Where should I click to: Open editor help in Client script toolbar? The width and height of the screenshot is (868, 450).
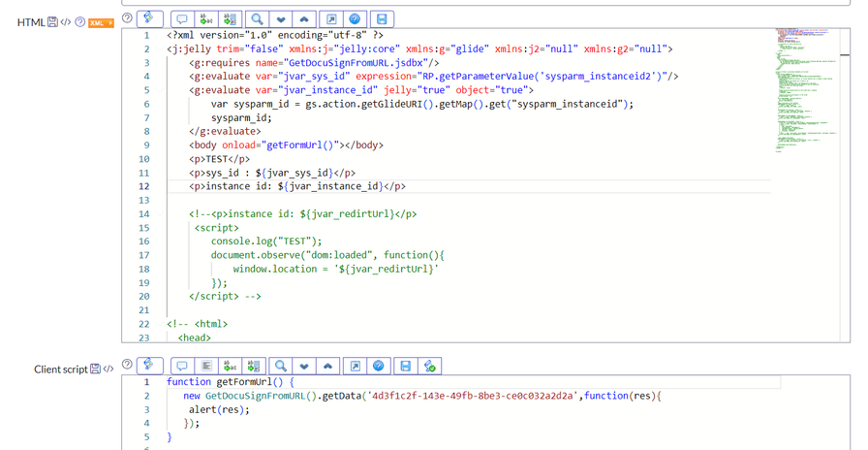(378, 366)
